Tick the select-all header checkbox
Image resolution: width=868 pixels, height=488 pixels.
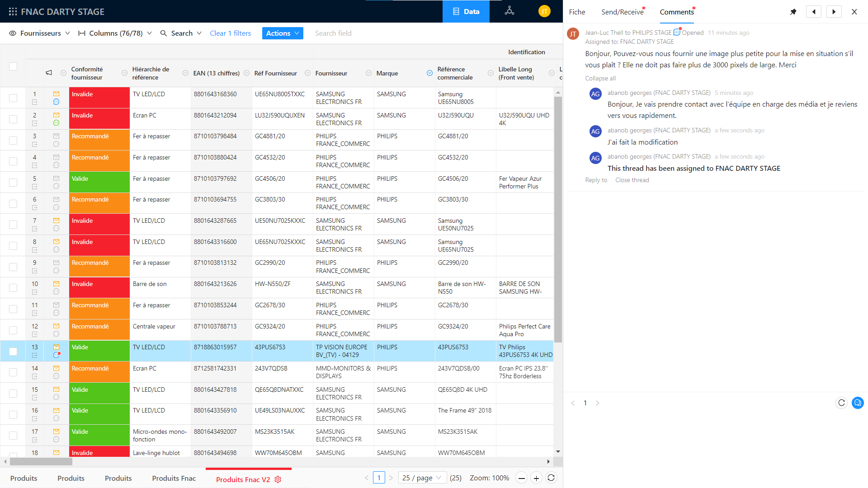[x=13, y=66]
